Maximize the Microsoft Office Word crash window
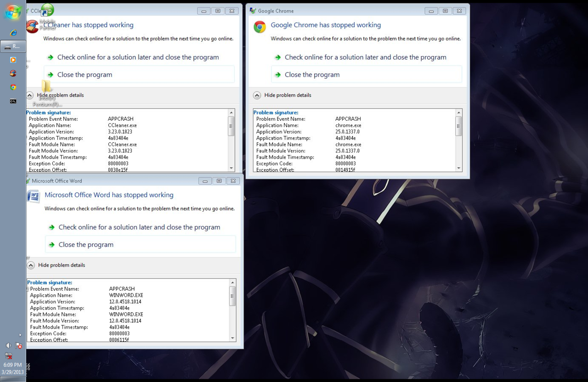Image resolution: width=588 pixels, height=382 pixels. (219, 181)
